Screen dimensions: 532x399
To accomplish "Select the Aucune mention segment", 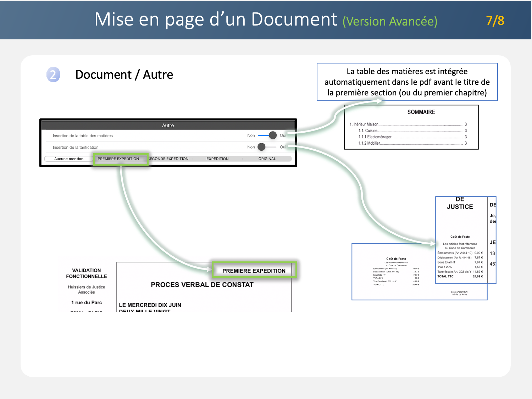I will pos(69,159).
